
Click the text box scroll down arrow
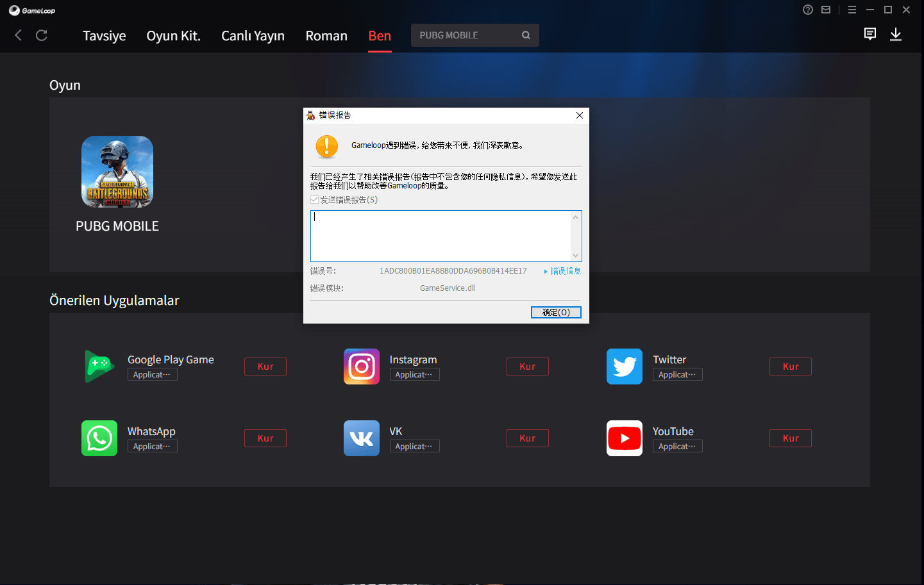tap(576, 255)
